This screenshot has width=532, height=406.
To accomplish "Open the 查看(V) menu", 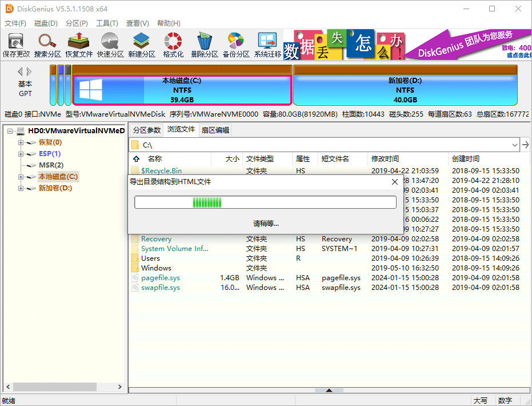I will [x=137, y=23].
